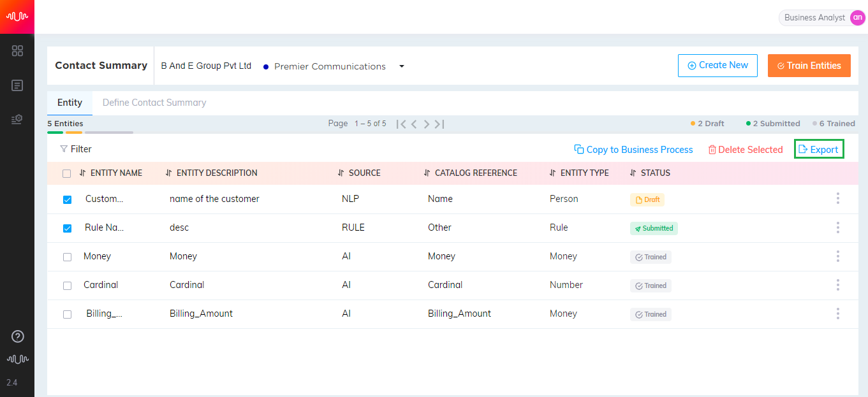Tick the select-all header checkbox

(66, 173)
